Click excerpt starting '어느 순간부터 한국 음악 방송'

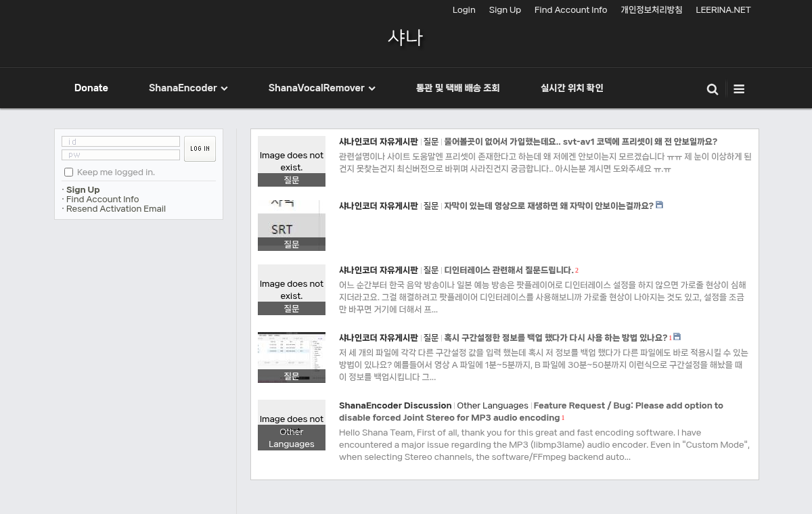(543, 298)
